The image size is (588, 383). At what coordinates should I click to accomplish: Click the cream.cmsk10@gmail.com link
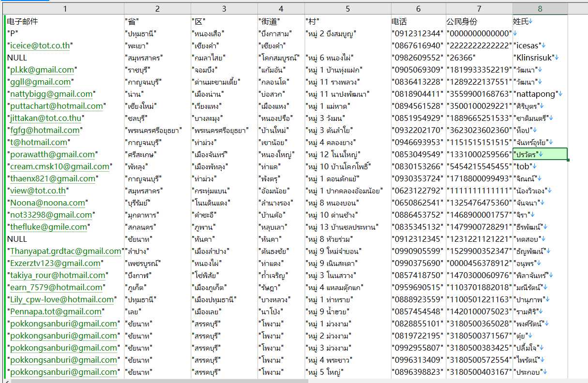tap(60, 166)
